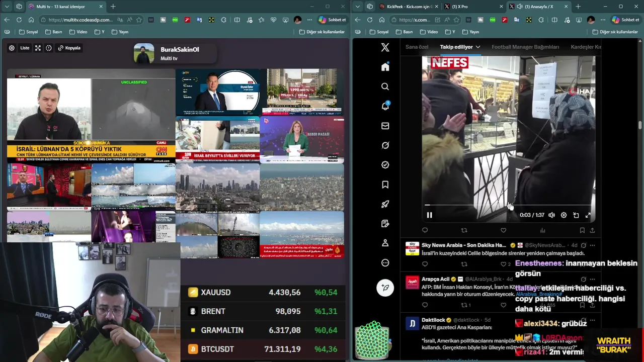644x362 pixels.
Task: Switch Multi tv to Liste view
Action: [25, 48]
